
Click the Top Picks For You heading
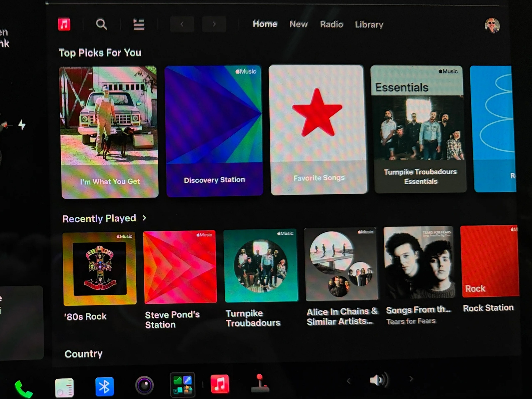(x=100, y=53)
